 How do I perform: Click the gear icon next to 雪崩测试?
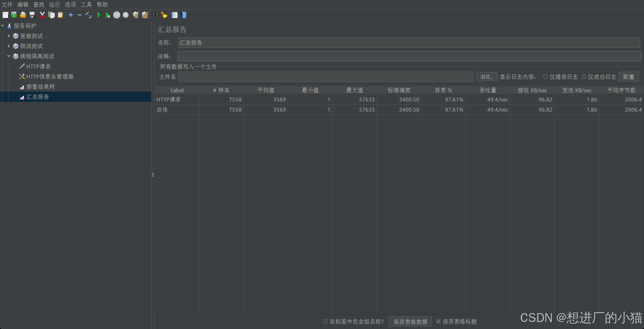(x=16, y=36)
